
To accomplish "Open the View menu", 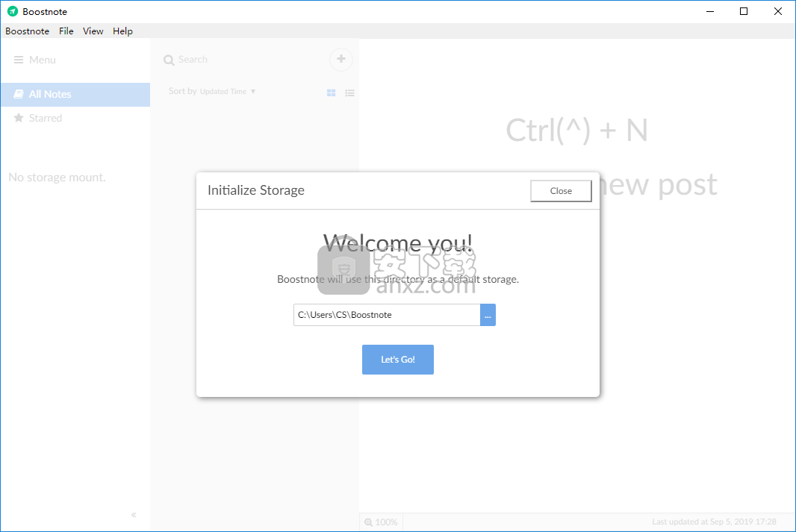I will click(93, 31).
